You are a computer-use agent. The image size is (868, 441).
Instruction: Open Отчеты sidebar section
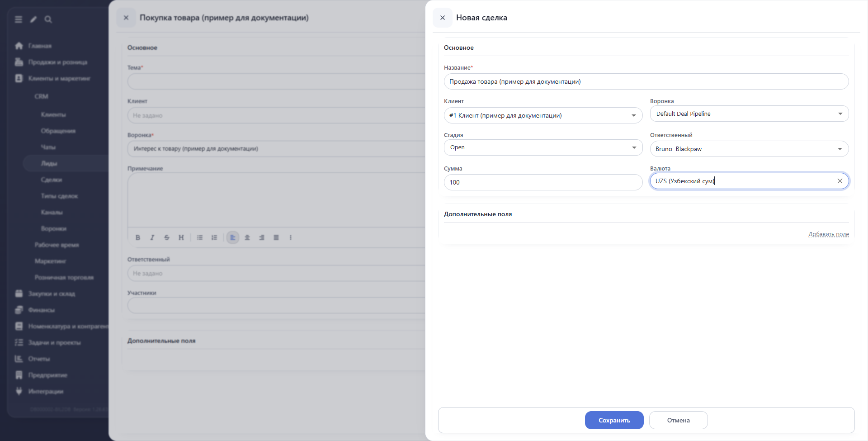[x=39, y=359]
